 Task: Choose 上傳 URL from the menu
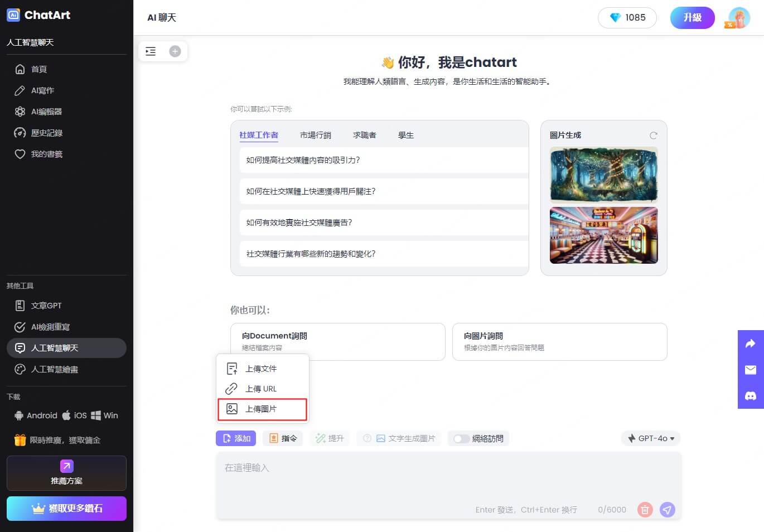pyautogui.click(x=262, y=389)
